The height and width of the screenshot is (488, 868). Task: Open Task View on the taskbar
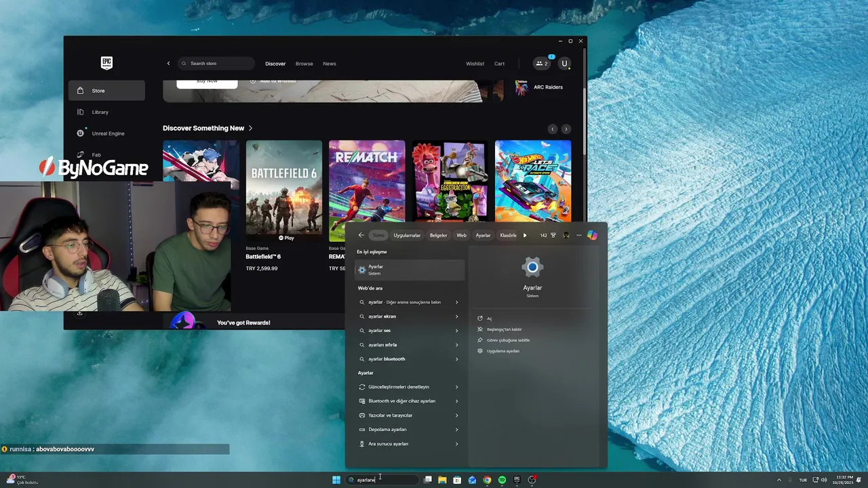click(428, 480)
